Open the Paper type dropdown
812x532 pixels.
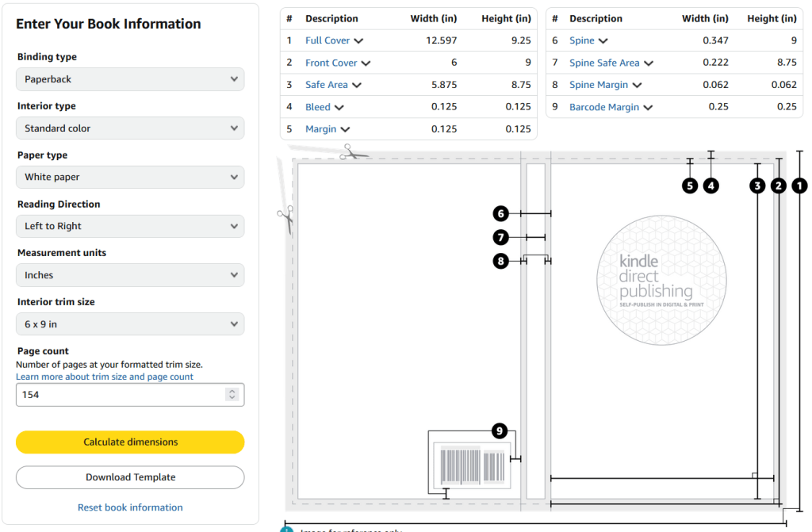pos(130,178)
